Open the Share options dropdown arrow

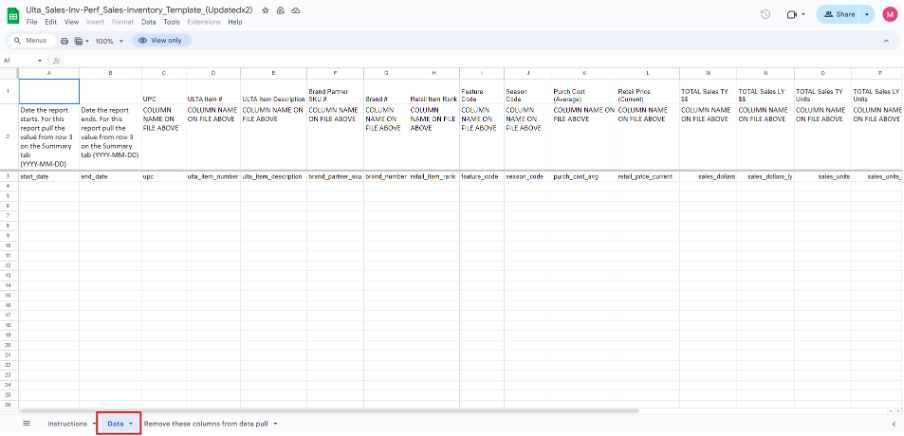coord(867,14)
